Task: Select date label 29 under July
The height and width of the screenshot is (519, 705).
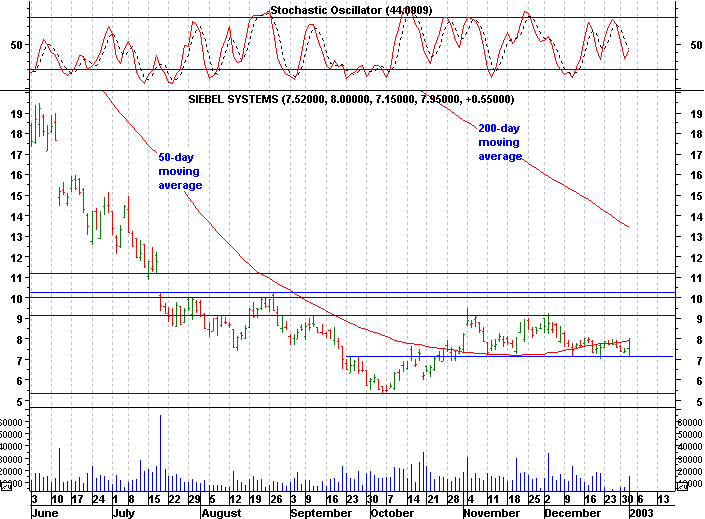Action: 194,499
